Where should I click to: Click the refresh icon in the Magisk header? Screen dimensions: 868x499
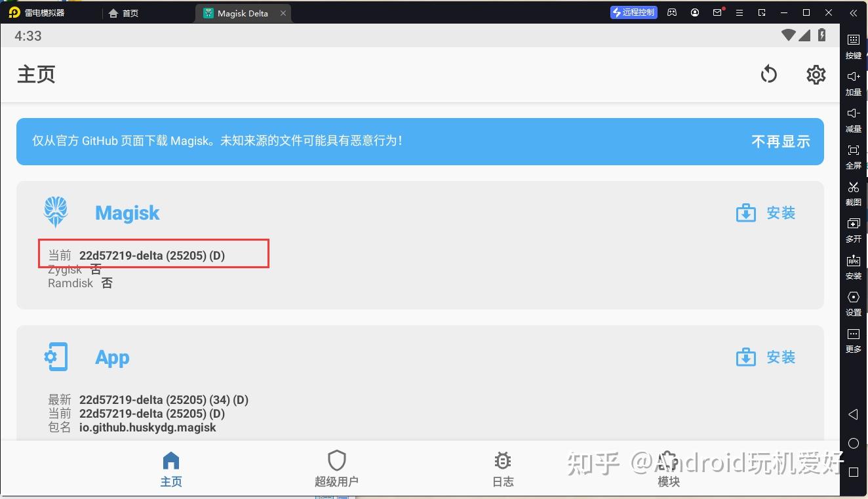click(768, 74)
